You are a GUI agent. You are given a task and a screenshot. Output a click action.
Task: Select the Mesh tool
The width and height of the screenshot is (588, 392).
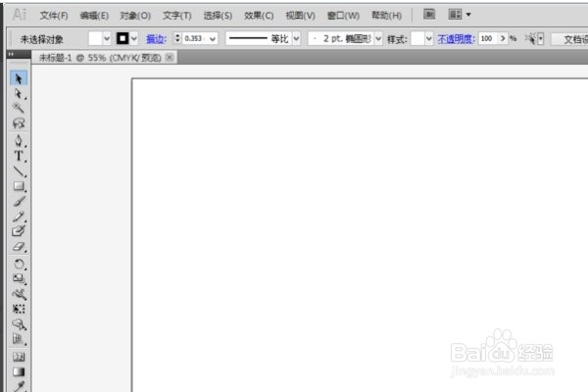tap(19, 357)
